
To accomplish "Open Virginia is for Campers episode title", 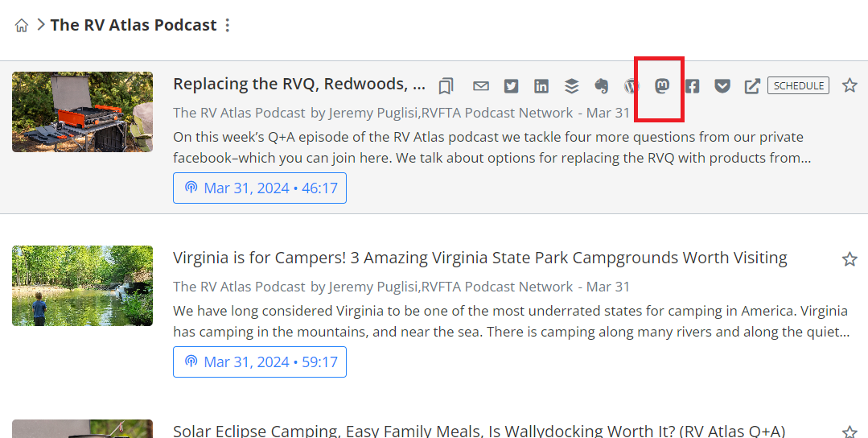I will pos(480,258).
